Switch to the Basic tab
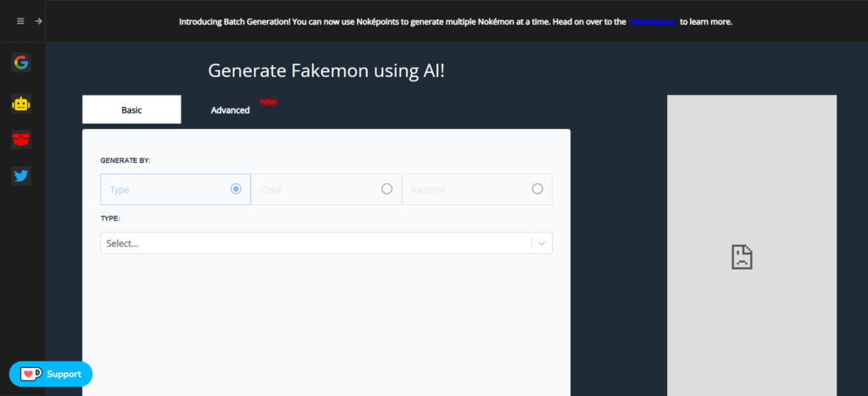This screenshot has width=868, height=396. [x=131, y=110]
